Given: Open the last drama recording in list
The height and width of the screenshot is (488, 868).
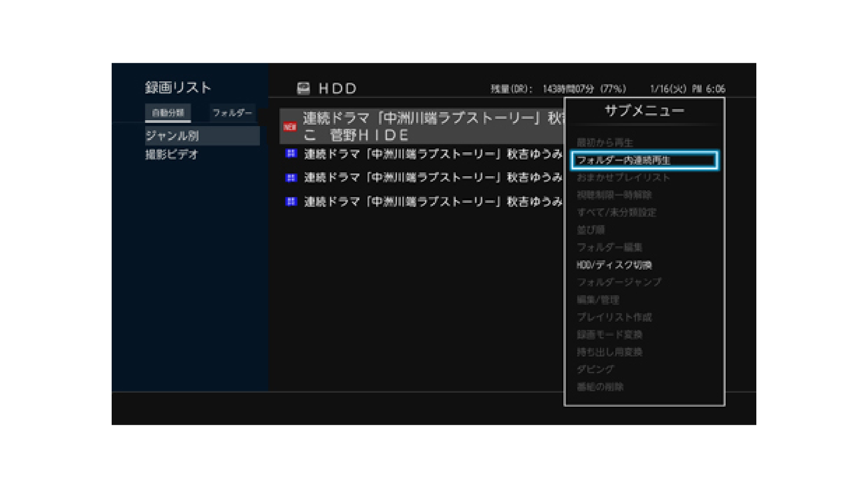Looking at the screenshot, I should point(433,202).
